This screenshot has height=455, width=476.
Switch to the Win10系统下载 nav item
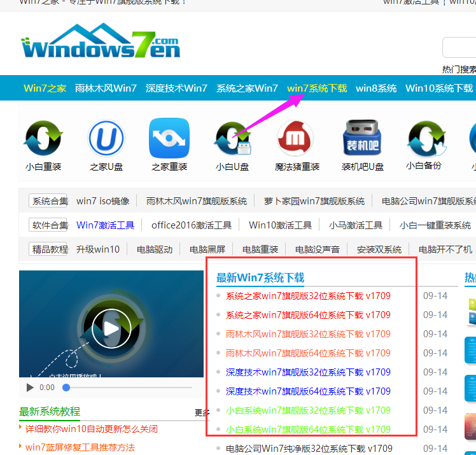pos(439,88)
